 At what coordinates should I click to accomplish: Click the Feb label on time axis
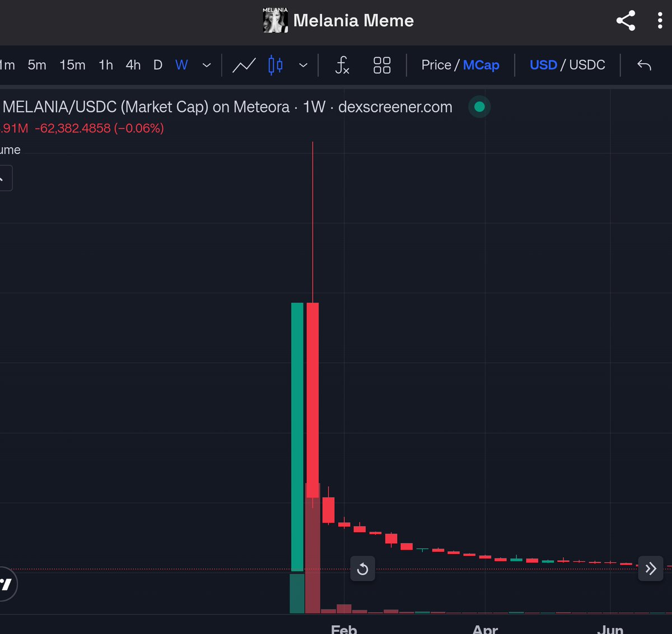344,629
